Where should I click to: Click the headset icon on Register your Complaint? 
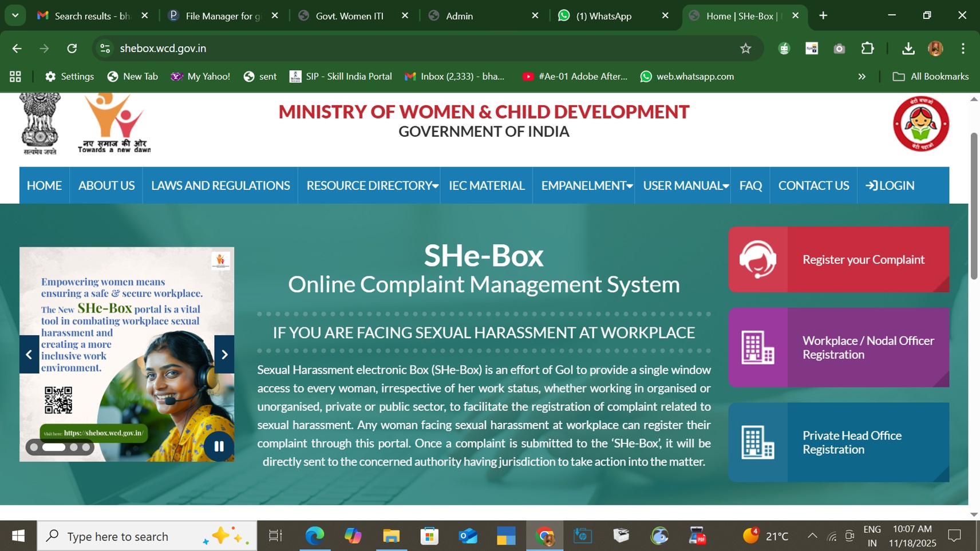(757, 259)
